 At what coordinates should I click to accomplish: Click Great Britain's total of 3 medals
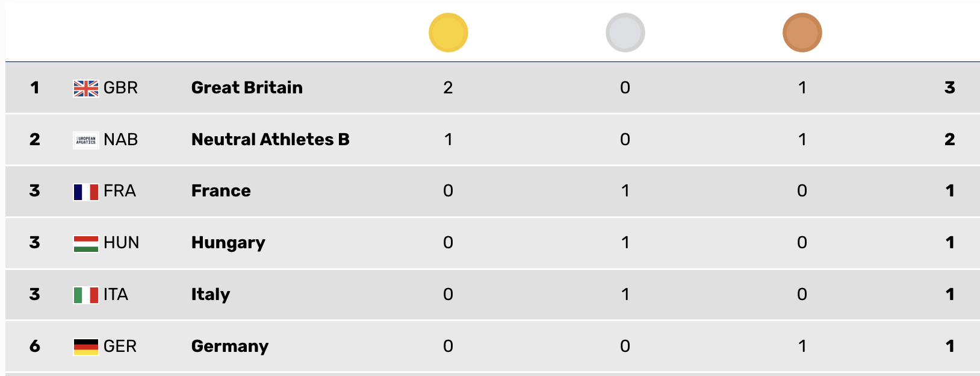pos(950,88)
